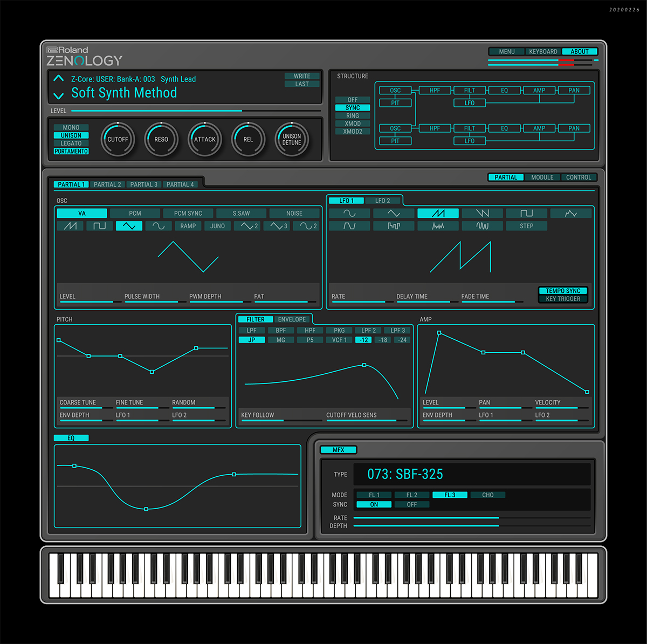Open the LFO 2 tab
Image resolution: width=647 pixels, height=644 pixels.
pos(383,201)
